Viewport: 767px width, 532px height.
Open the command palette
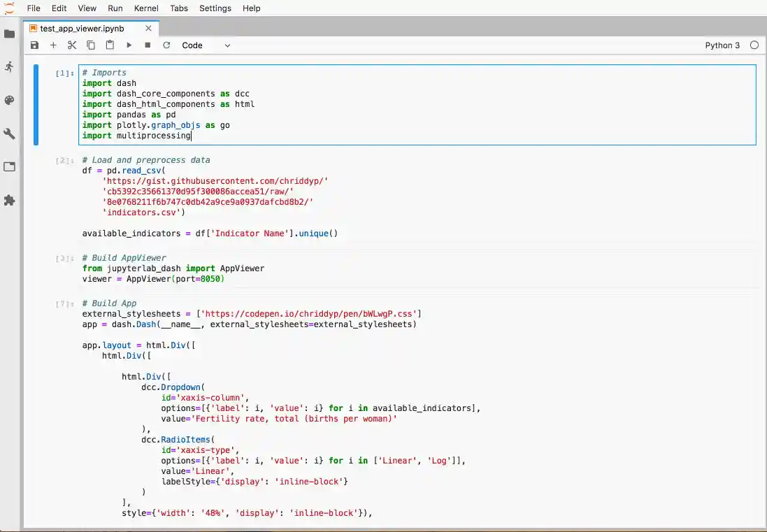coord(10,100)
